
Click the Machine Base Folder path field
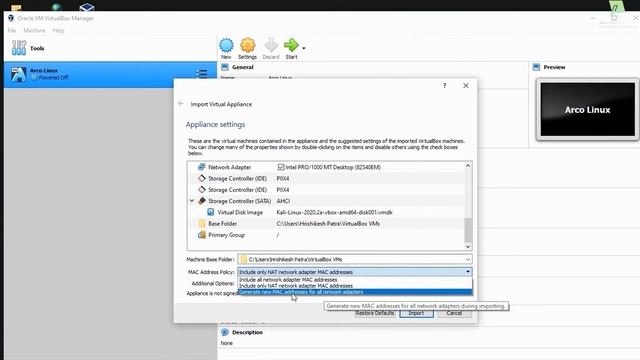click(355, 259)
